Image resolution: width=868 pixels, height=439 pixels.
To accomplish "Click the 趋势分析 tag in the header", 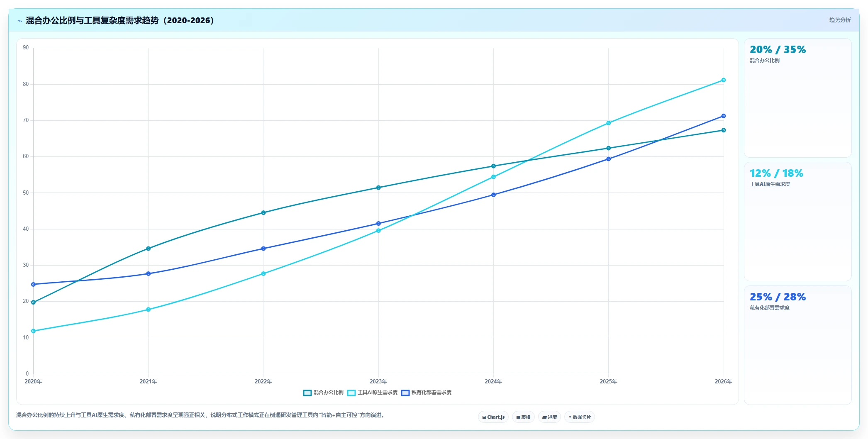I will point(840,20).
